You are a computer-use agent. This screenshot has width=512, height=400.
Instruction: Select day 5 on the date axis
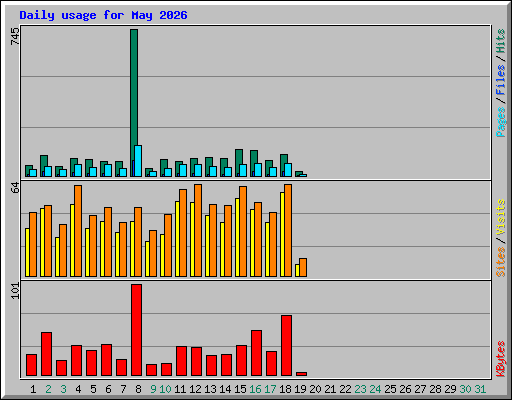click(93, 389)
